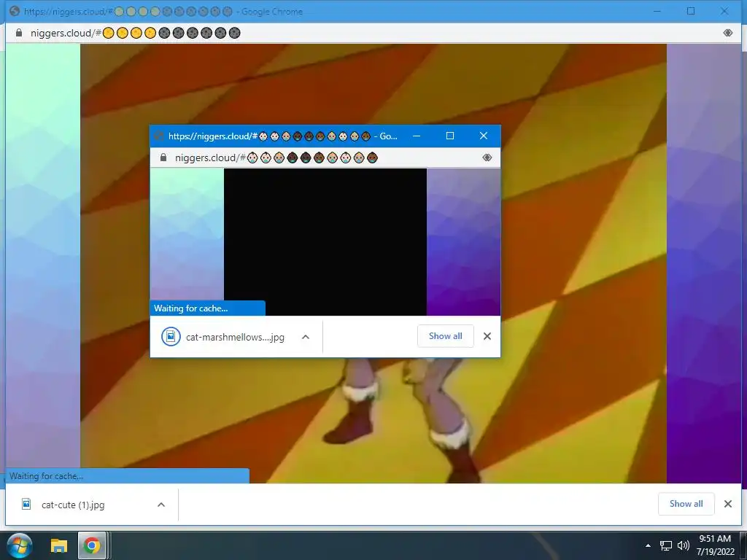The width and height of the screenshot is (747, 560).
Task: Expand options for the cat-marshmellows download
Action: click(306, 337)
